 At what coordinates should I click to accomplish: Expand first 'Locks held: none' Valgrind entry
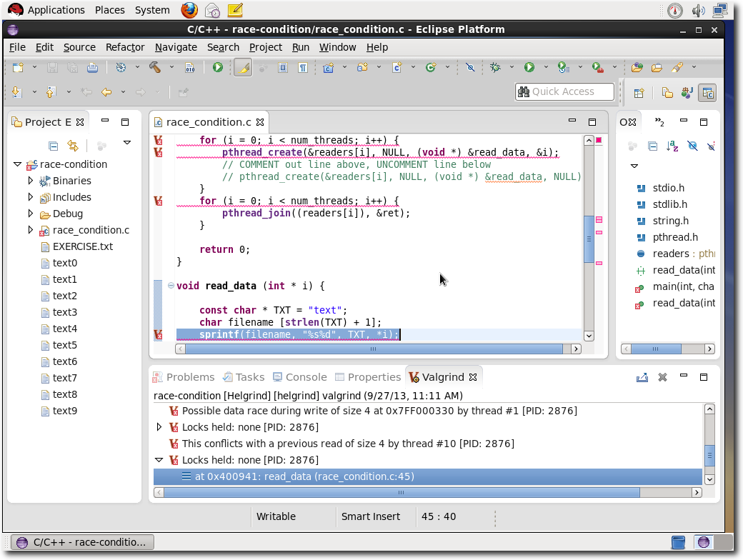(x=159, y=427)
